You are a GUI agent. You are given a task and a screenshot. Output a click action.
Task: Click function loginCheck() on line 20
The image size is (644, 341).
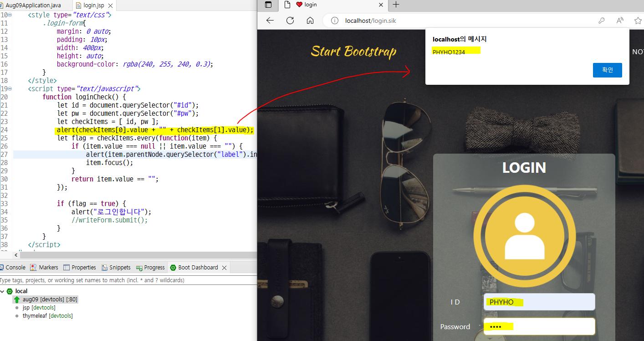(84, 97)
